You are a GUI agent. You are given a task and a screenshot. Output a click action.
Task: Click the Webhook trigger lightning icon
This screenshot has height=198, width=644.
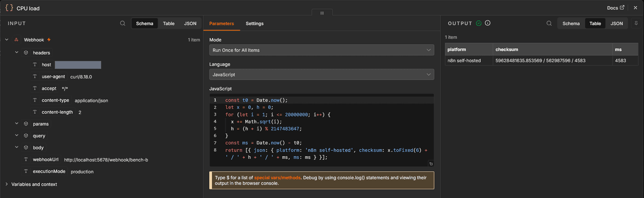point(49,40)
